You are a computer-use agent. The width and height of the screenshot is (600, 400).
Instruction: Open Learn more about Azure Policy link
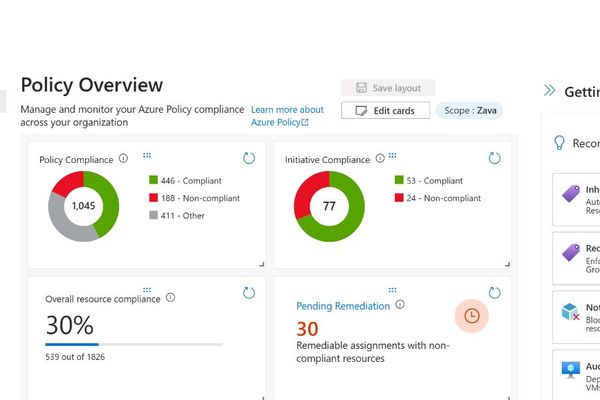(287, 116)
